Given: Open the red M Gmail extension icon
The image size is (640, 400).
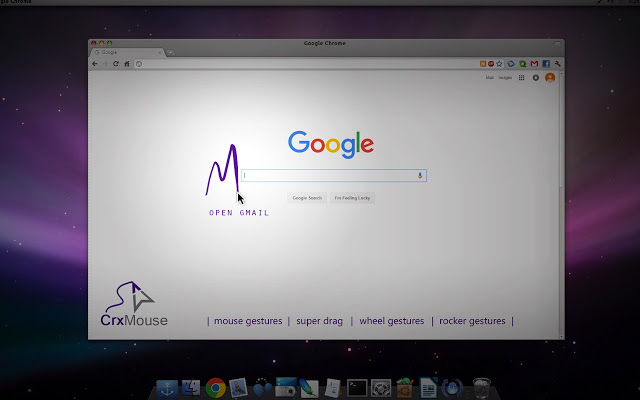Looking at the screenshot, I should [x=534, y=64].
